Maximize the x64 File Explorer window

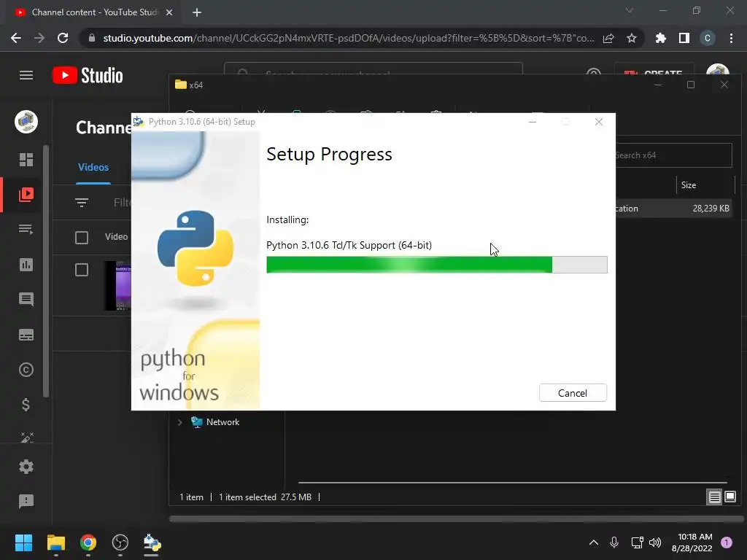click(691, 85)
